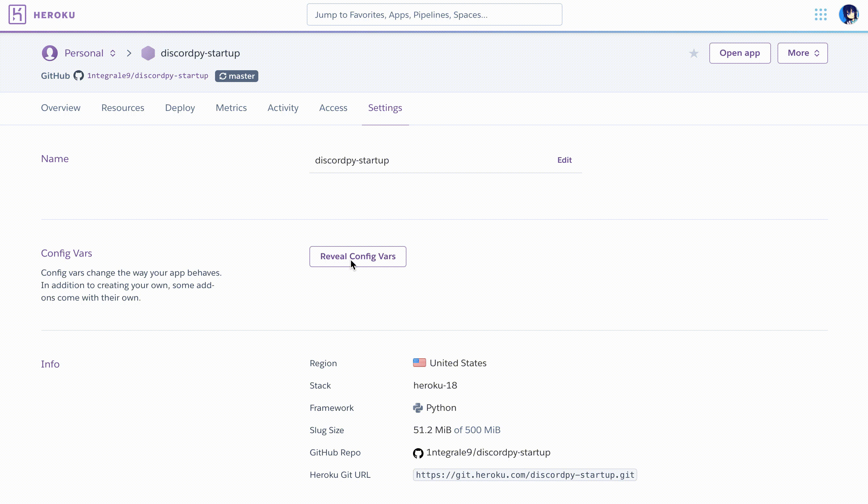Open the More dropdown
Image resolution: width=868 pixels, height=504 pixels.
[802, 53]
